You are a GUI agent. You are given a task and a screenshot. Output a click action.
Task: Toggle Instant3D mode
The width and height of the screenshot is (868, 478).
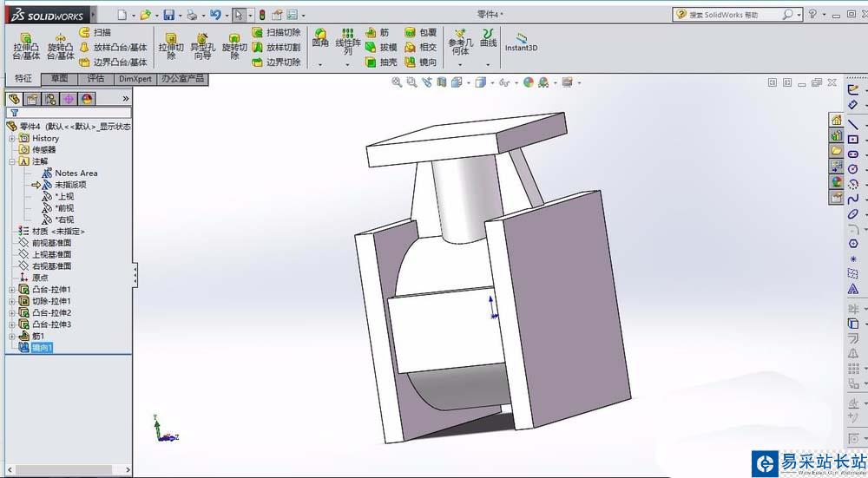521,42
